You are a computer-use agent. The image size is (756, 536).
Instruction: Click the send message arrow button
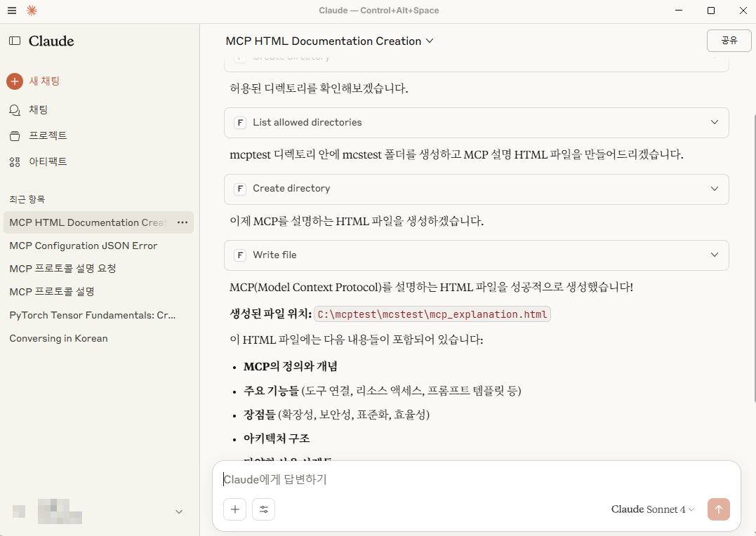pos(718,509)
